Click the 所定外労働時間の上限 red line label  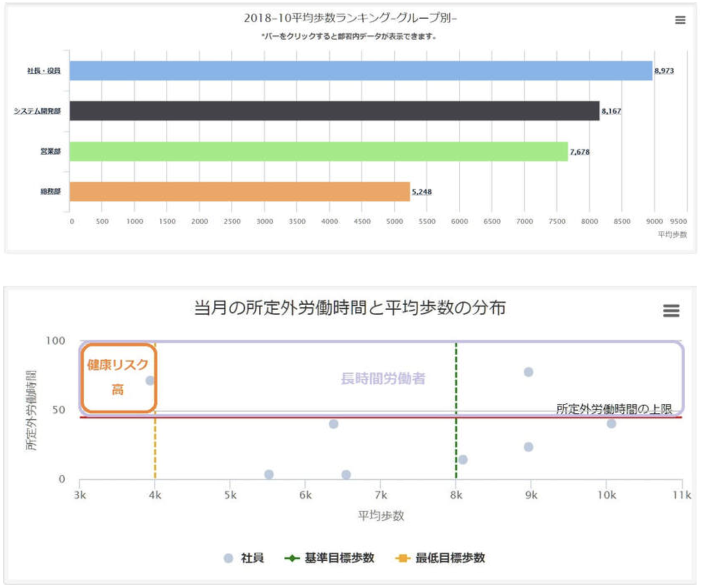click(x=614, y=409)
